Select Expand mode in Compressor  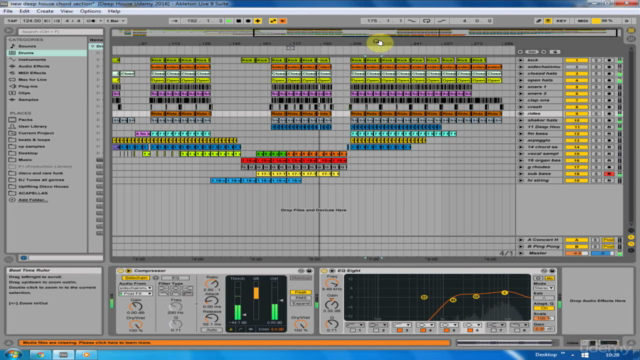(x=300, y=304)
